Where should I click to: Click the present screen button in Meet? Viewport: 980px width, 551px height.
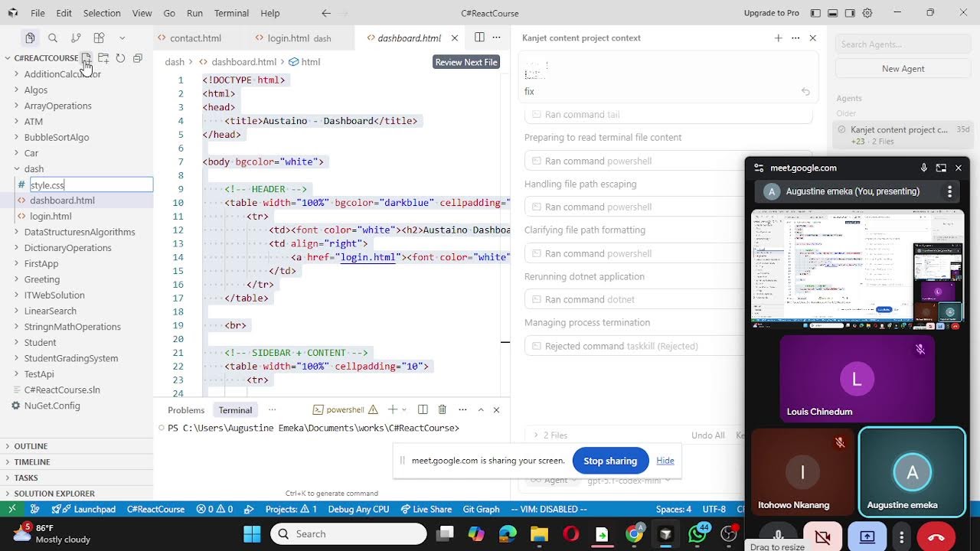(867, 537)
